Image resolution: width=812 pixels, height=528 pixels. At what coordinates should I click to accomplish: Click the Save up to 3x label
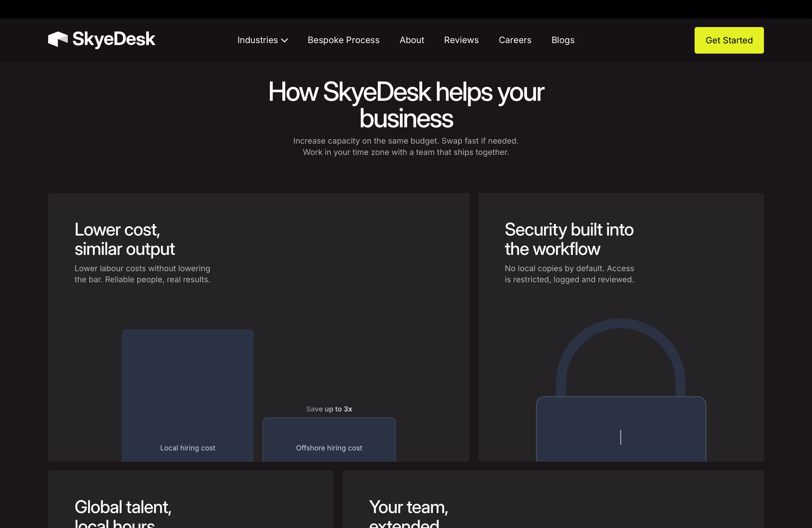click(329, 409)
